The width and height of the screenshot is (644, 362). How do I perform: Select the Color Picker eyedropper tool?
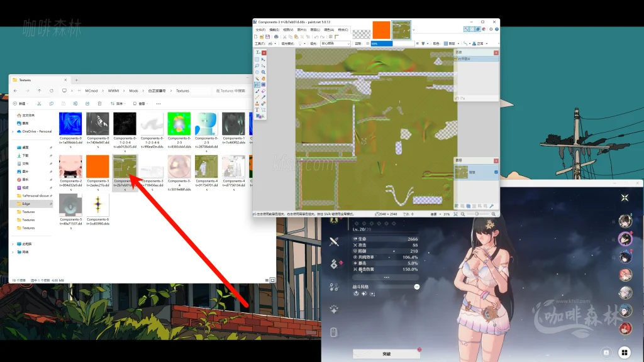264,97
